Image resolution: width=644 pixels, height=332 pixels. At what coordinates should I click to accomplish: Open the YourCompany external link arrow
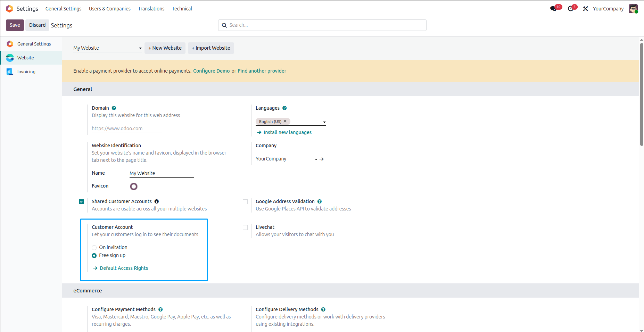322,159
